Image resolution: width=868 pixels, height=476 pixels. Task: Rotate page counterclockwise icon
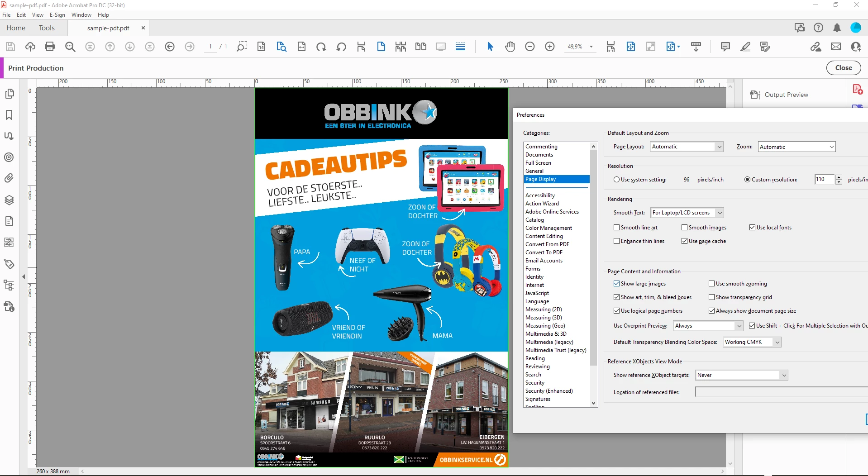click(x=341, y=47)
